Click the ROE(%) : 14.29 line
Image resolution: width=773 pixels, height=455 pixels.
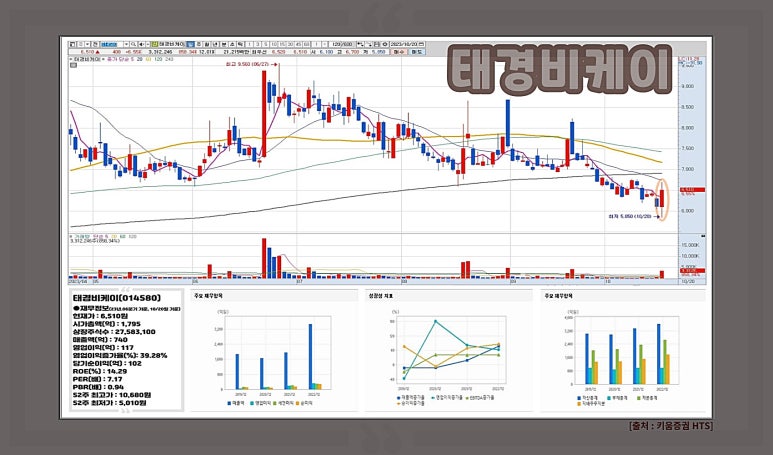(100, 371)
